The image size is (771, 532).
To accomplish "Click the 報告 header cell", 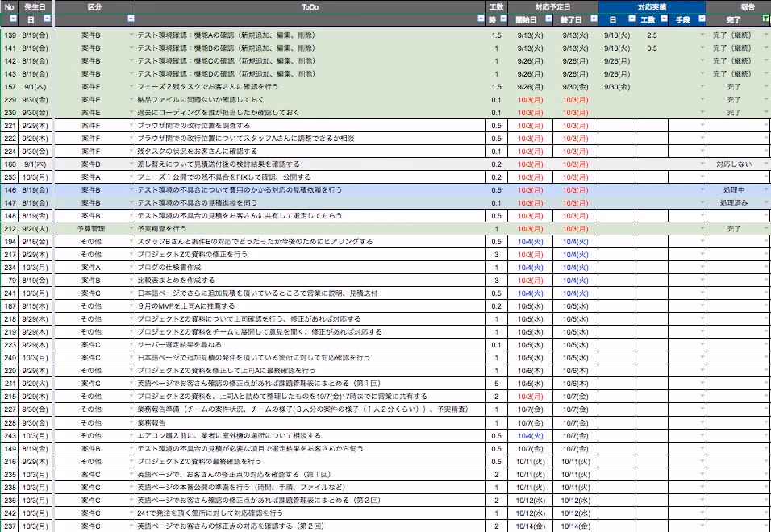I will pos(738,6).
